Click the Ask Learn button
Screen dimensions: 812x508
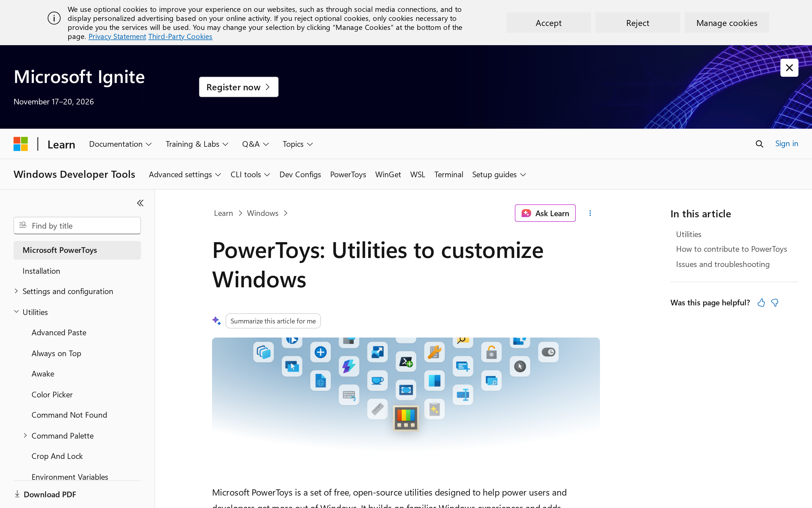tap(545, 213)
